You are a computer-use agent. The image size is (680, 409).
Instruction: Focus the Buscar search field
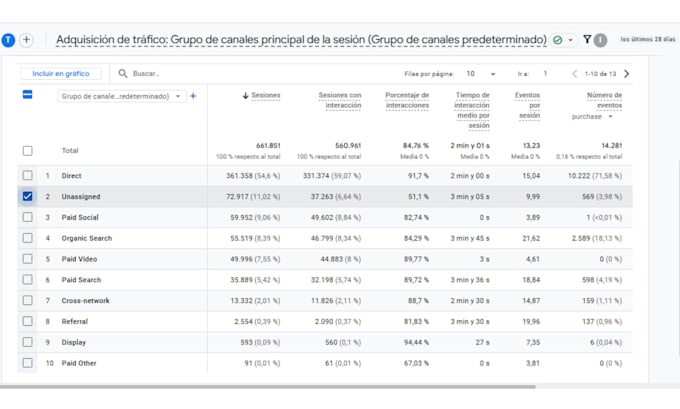click(146, 74)
